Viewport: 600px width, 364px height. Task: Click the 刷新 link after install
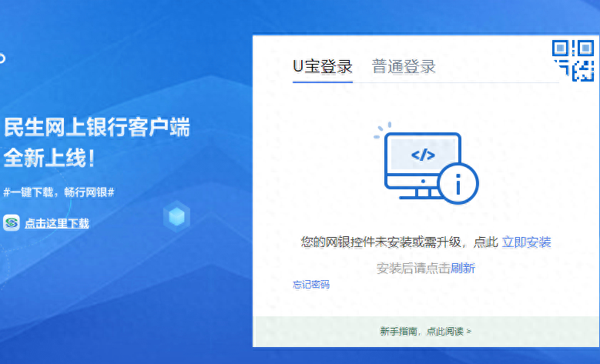463,268
